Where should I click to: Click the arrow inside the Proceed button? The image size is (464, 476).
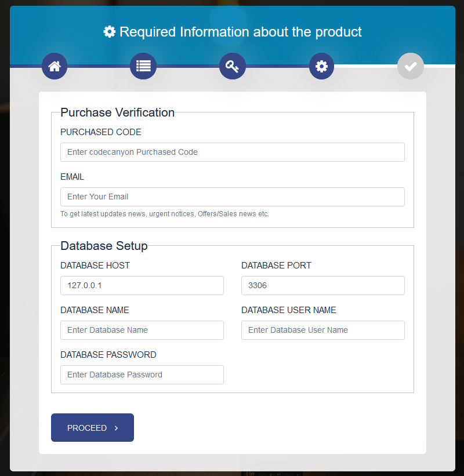[117, 428]
